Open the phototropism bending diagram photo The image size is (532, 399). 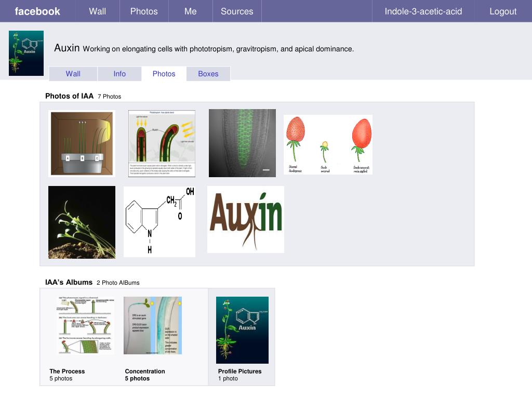click(x=162, y=143)
